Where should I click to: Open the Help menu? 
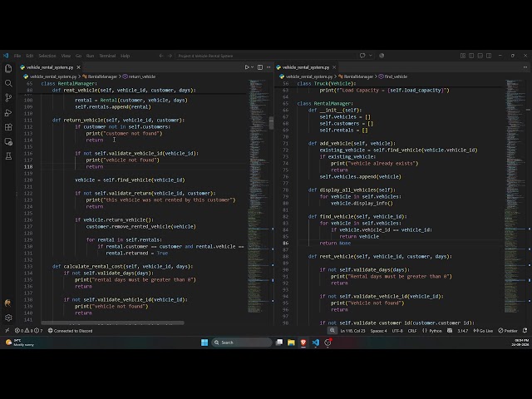coord(126,56)
